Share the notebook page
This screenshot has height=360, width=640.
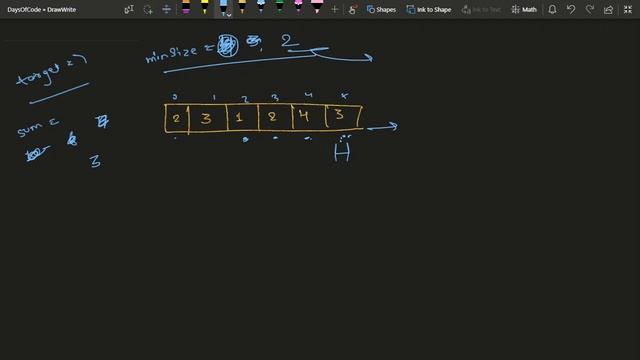[x=609, y=9]
